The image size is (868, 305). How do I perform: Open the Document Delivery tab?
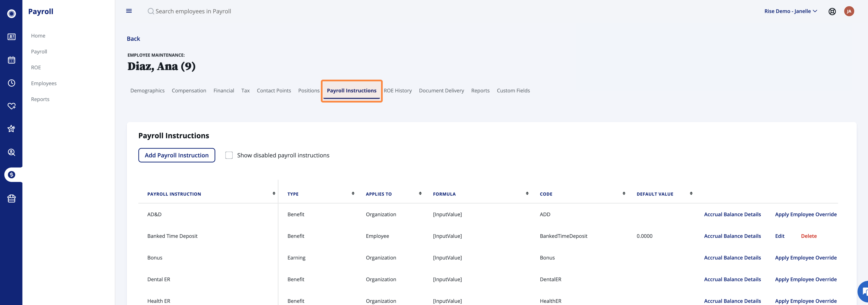pyautogui.click(x=441, y=91)
